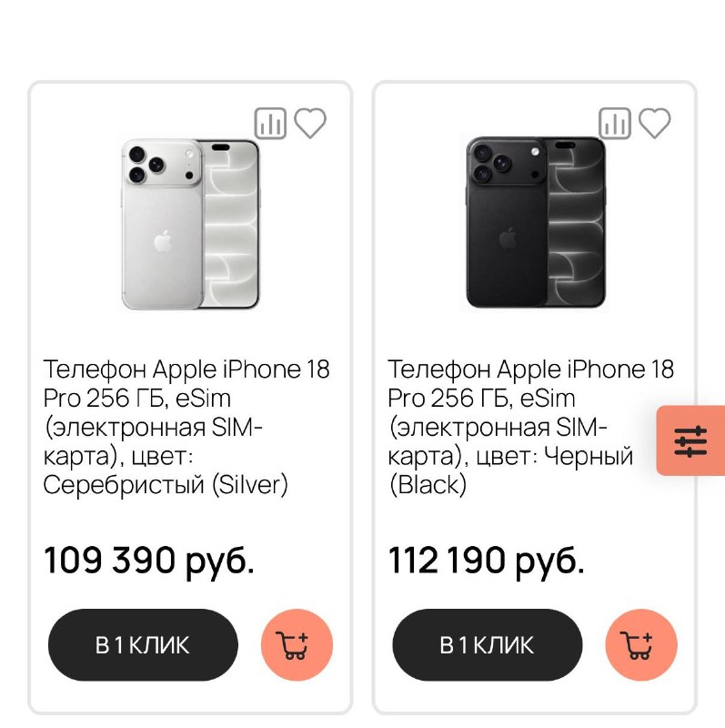Screen dimensions: 725x728
Task: Click the Apple logo on silver iPhone
Action: [163, 241]
